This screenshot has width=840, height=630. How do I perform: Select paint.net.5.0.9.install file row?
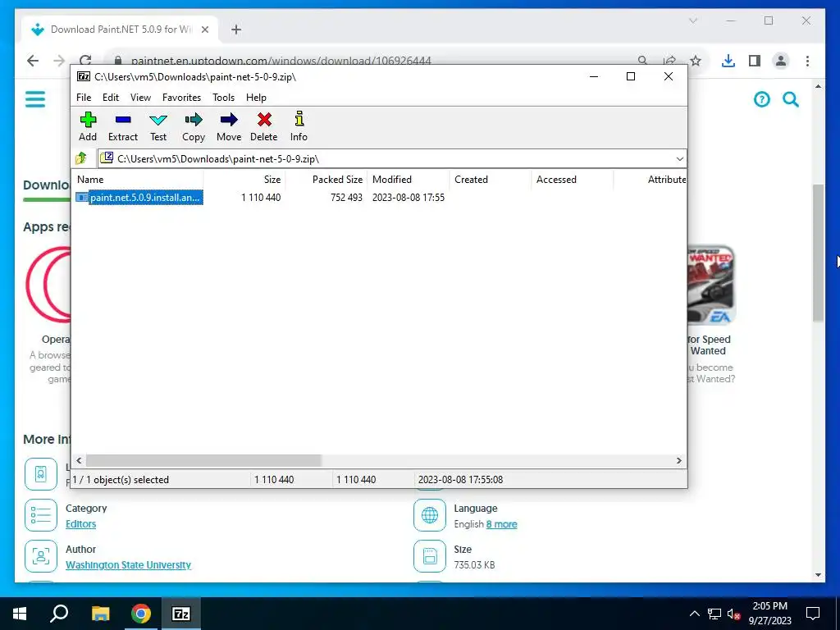[x=139, y=197]
